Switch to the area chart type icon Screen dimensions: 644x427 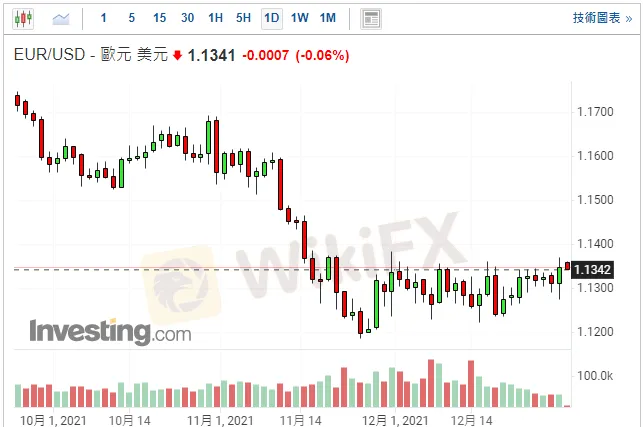(x=61, y=18)
